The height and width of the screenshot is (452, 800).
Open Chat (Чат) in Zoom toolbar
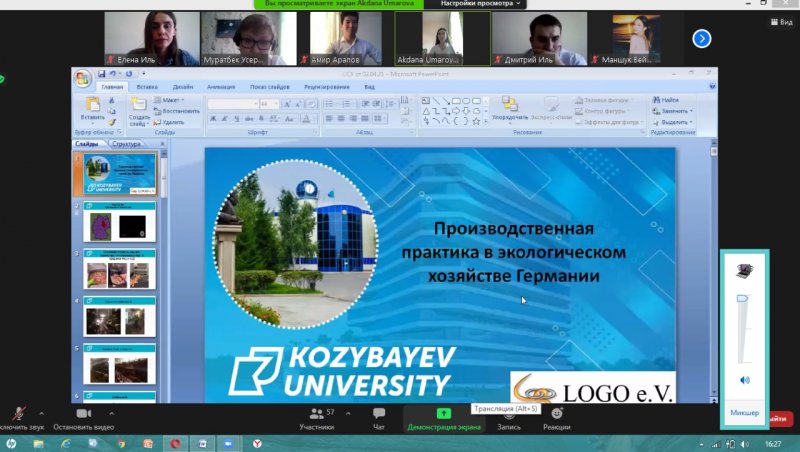pyautogui.click(x=379, y=418)
